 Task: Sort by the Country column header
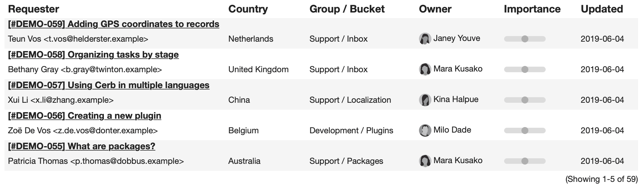point(248,9)
